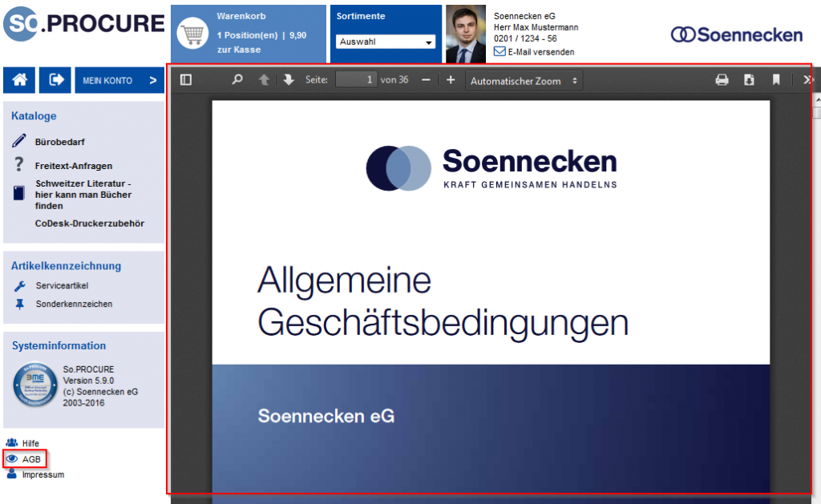Click the question mark icon for Freitext-Anfragen
The image size is (821, 504).
click(19, 164)
